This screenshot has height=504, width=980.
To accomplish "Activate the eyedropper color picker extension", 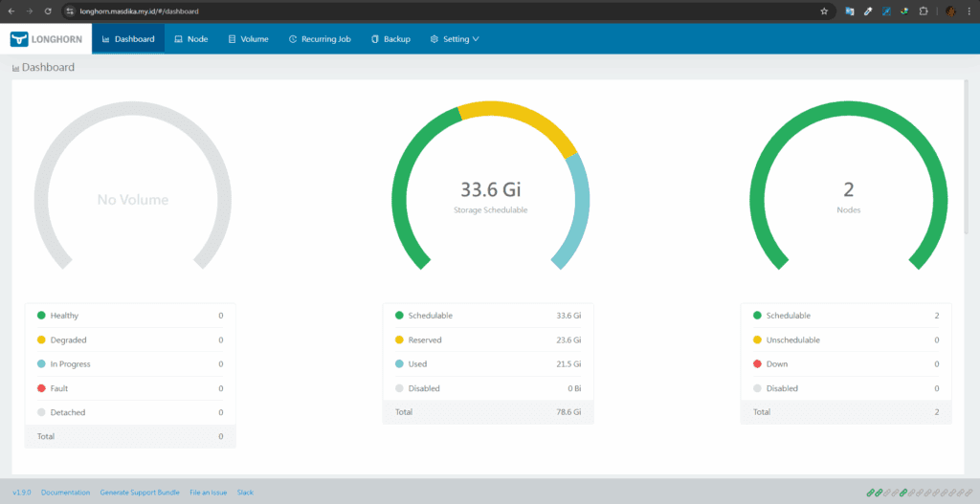I will coord(867,11).
